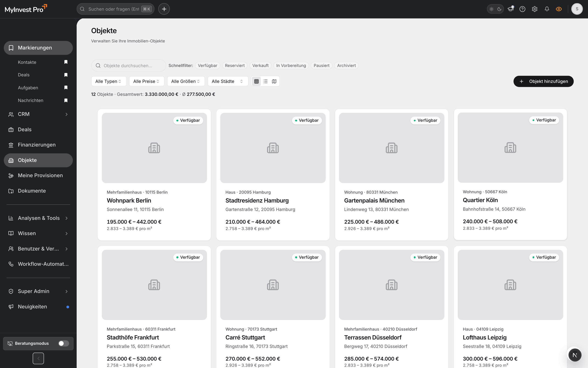Viewport: 588px width, 368px height.
Task: Open Markierungen in sidebar
Action: 38,48
